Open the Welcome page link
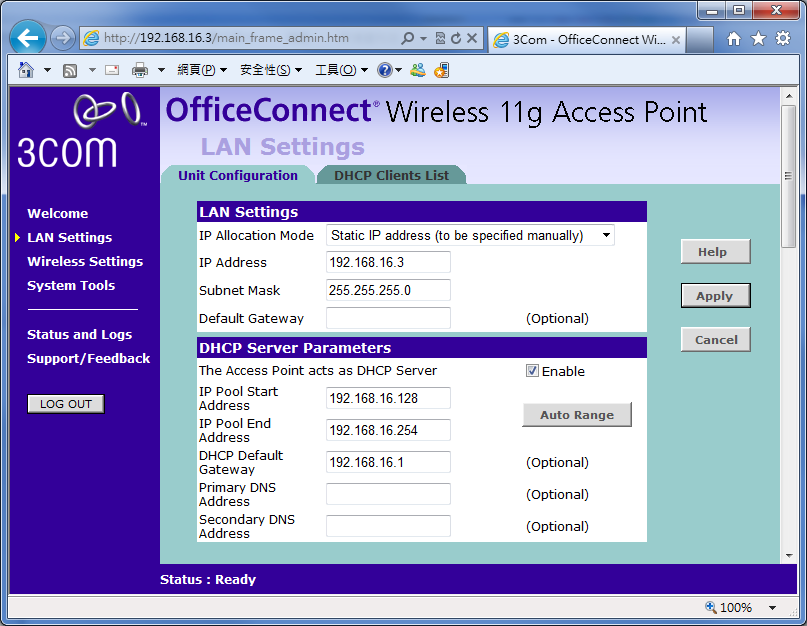807x626 pixels. pos(58,214)
